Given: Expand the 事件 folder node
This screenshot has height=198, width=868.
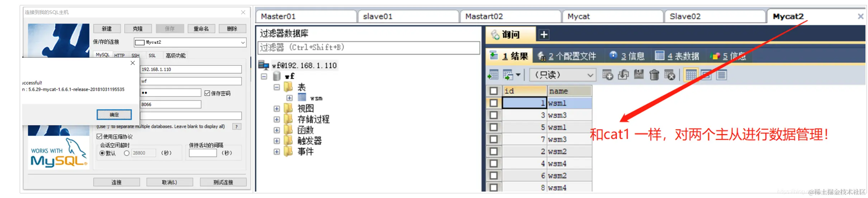Looking at the screenshot, I should tap(276, 151).
